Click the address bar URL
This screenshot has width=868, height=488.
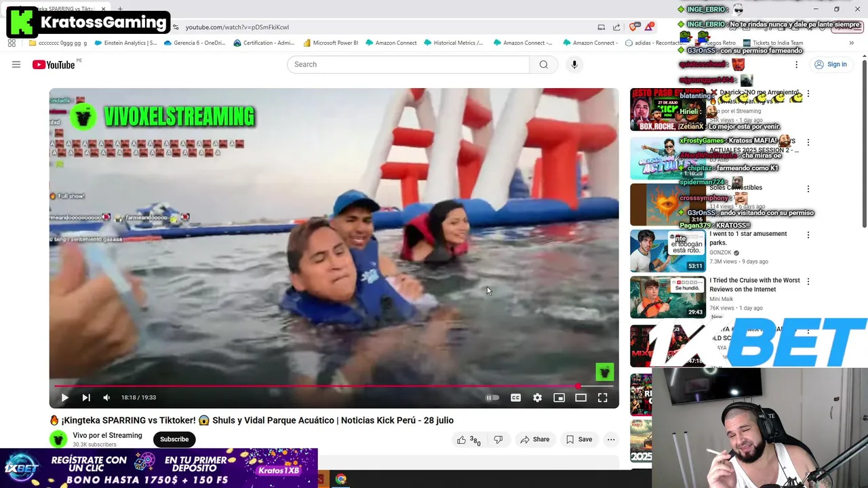(237, 27)
